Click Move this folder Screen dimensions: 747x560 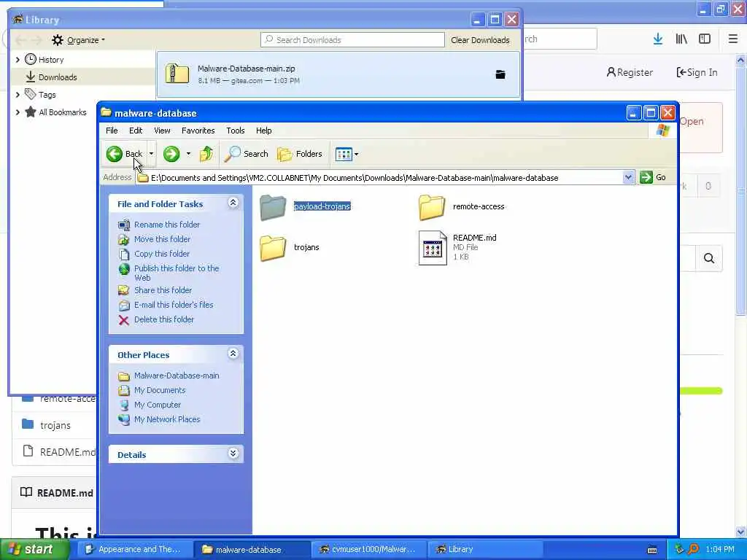tap(162, 239)
